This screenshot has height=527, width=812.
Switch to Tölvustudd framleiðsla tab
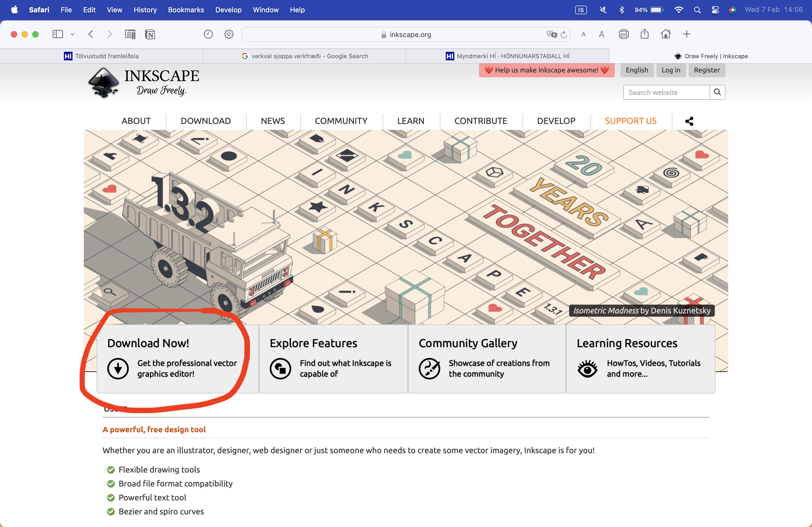[101, 56]
